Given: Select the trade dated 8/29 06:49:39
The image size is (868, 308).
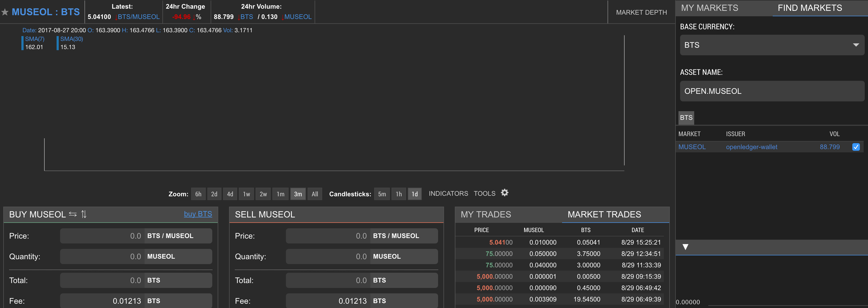Looking at the screenshot, I should tap(559, 299).
